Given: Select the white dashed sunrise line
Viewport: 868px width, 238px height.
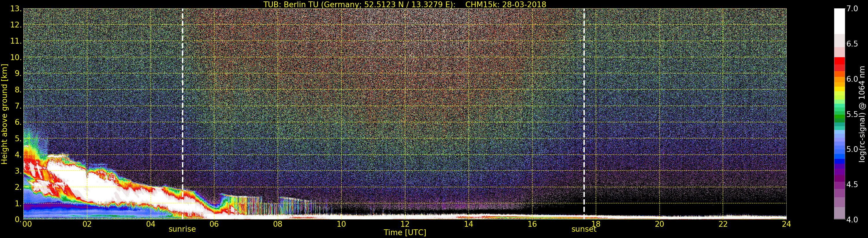Looking at the screenshot, I should [x=182, y=114].
